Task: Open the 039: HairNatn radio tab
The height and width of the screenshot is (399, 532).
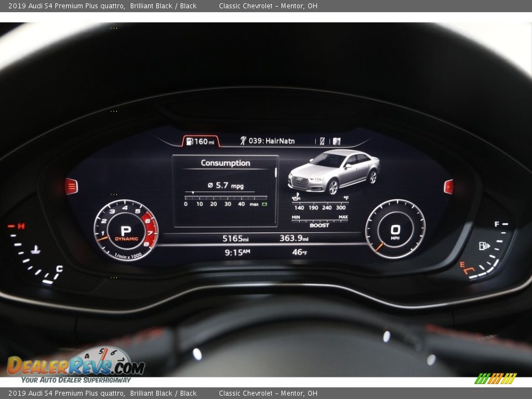Action: pyautogui.click(x=267, y=141)
